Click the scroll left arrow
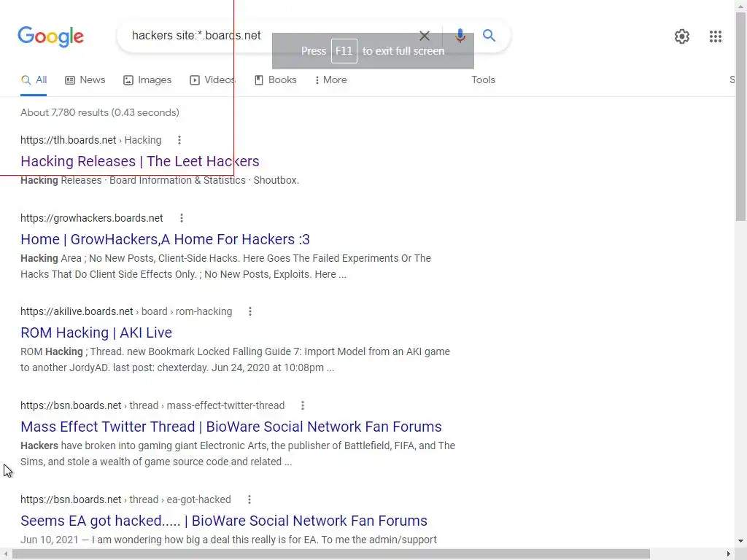747x560 pixels. click(x=5, y=554)
